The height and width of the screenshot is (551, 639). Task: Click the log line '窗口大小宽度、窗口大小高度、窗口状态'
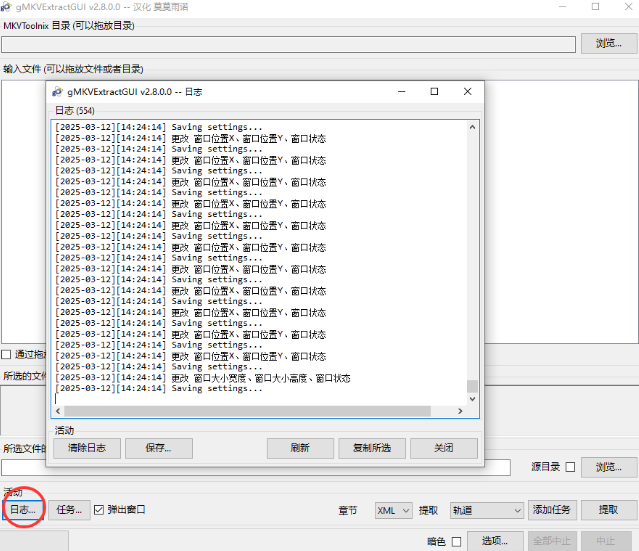pyautogui.click(x=272, y=378)
